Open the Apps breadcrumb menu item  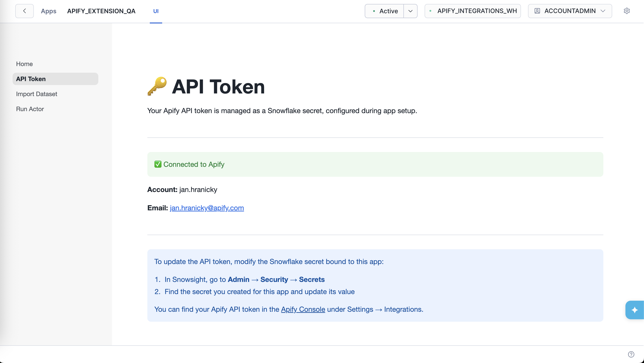pyautogui.click(x=49, y=11)
